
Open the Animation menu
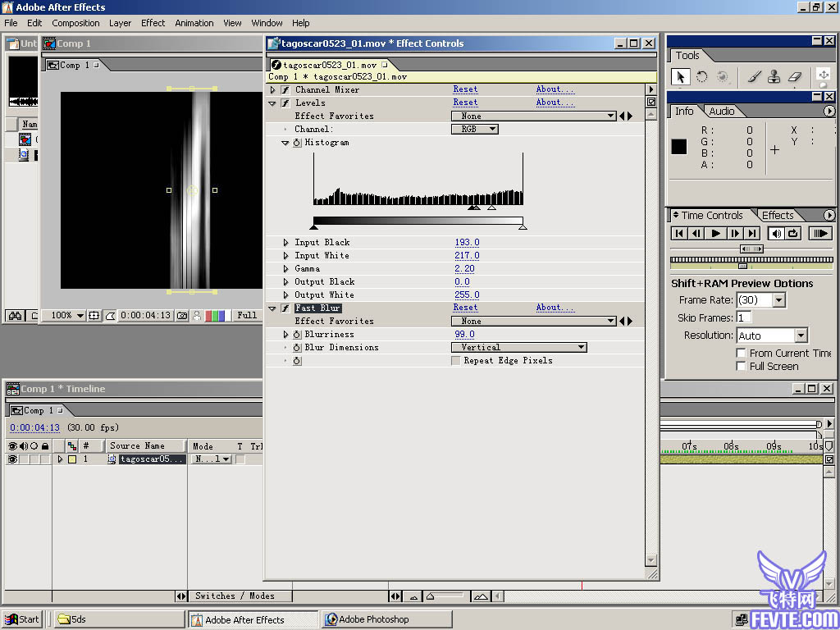point(194,23)
